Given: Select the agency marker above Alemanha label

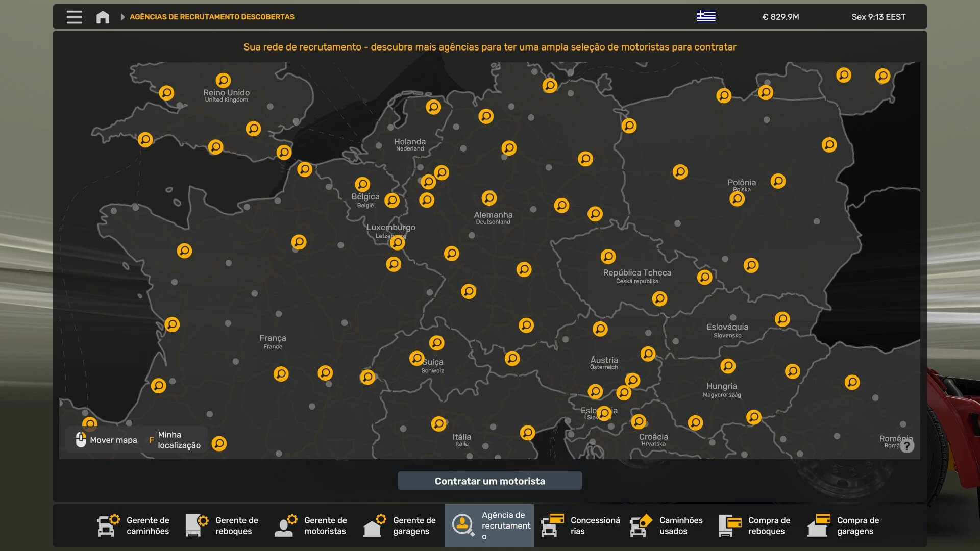Looking at the screenshot, I should tap(489, 198).
